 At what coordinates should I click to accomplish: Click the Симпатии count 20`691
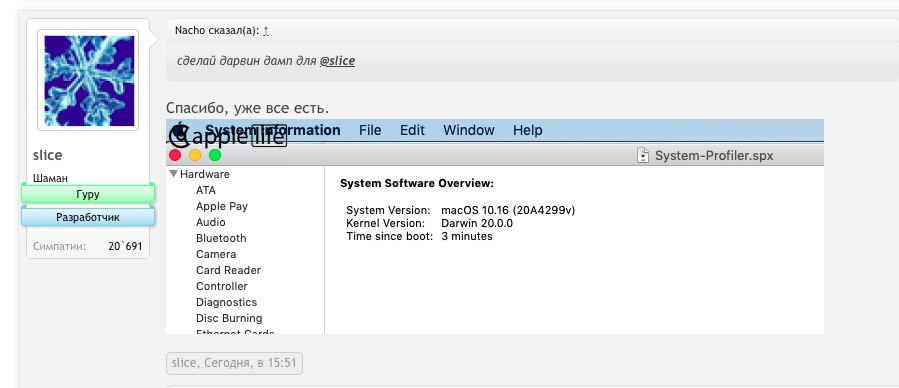(125, 246)
